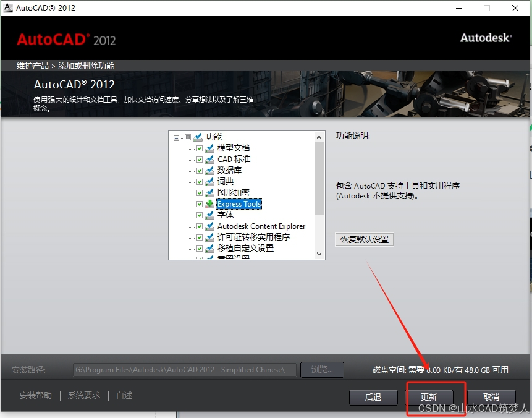
Task: Click the feature icon next to 词典
Action: click(x=209, y=182)
